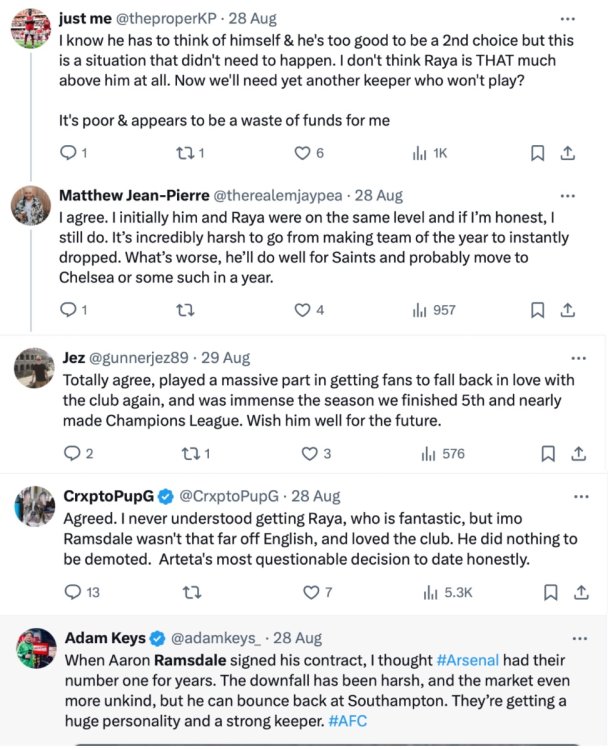Open more menu on Jez's tweet

click(x=578, y=357)
